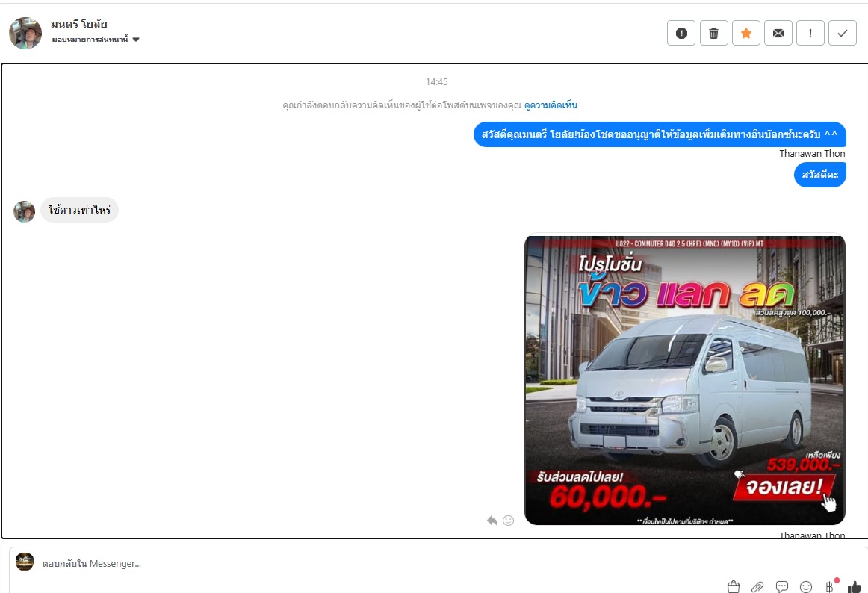The height and width of the screenshot is (593, 868).
Task: Open saved replies speech bubble icon
Action: (781, 586)
